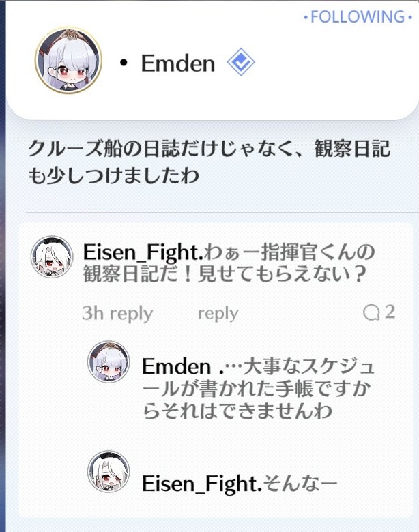Screen dimensions: 419x532
Task: Open Emden's small avatar in the reply thread
Action: pos(109,361)
